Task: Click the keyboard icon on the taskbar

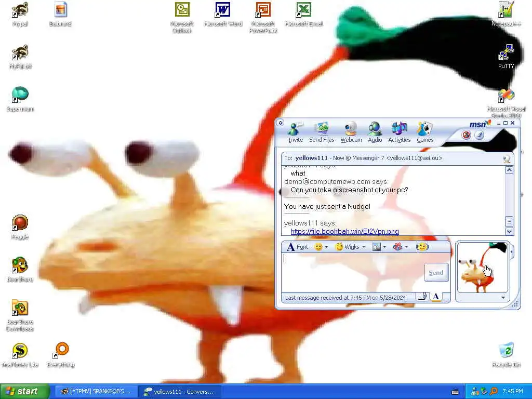Action: click(455, 392)
